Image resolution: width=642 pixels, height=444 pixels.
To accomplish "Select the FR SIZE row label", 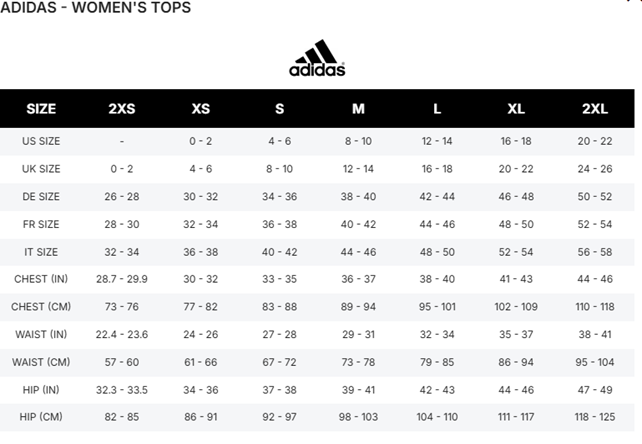I will tap(41, 224).
